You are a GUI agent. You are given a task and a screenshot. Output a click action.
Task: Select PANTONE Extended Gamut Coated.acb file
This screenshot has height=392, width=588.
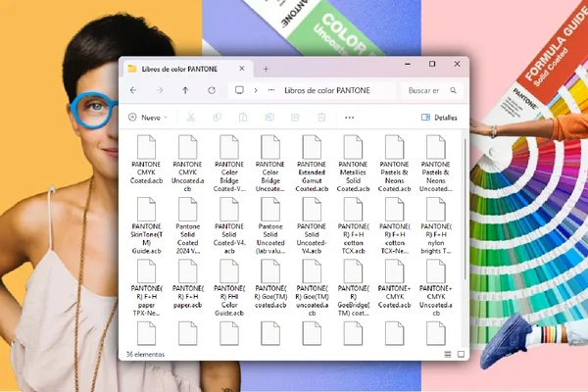[x=312, y=164]
